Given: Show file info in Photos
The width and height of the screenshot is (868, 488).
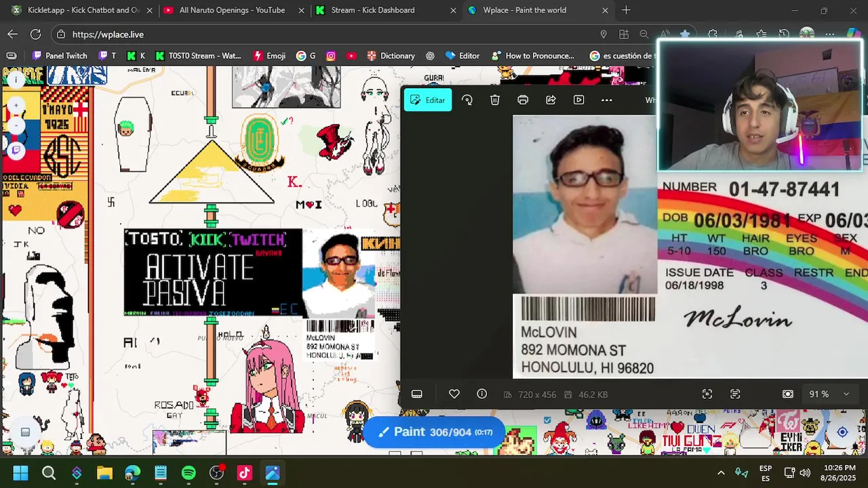Looking at the screenshot, I should pyautogui.click(x=482, y=394).
